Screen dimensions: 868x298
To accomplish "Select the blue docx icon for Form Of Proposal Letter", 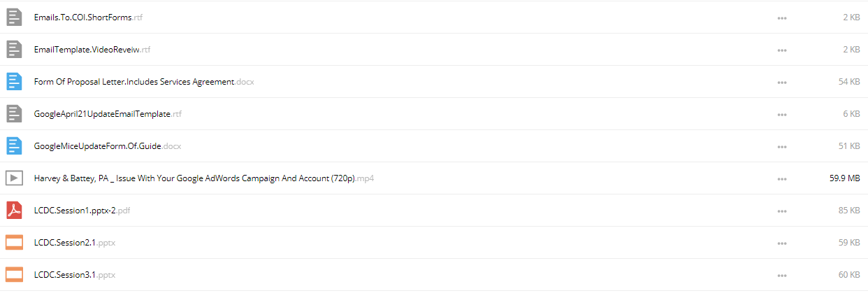I will coord(14,82).
